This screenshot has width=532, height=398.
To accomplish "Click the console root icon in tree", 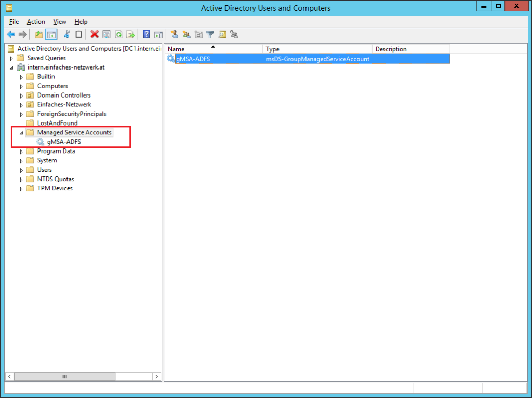I will (x=11, y=48).
